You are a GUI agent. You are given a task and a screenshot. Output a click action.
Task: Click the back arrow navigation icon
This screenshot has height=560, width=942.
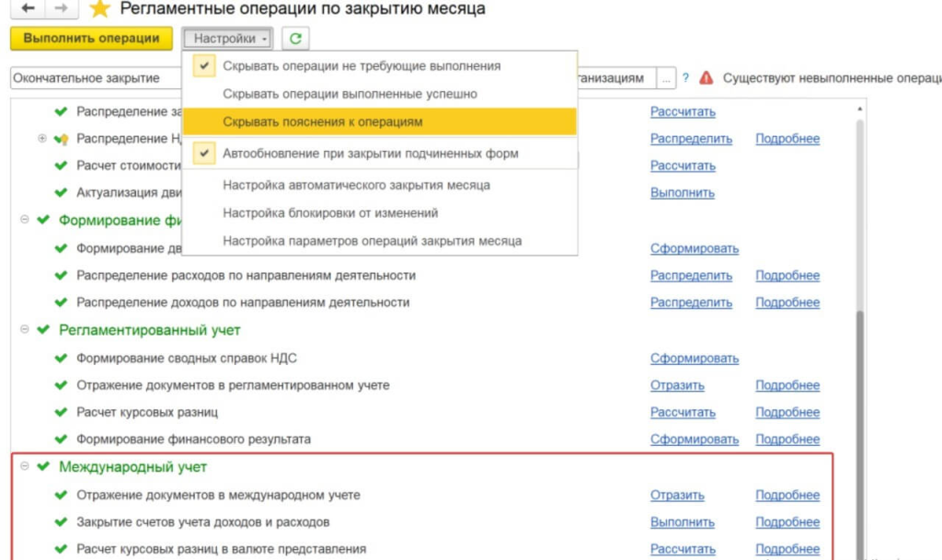tap(29, 8)
